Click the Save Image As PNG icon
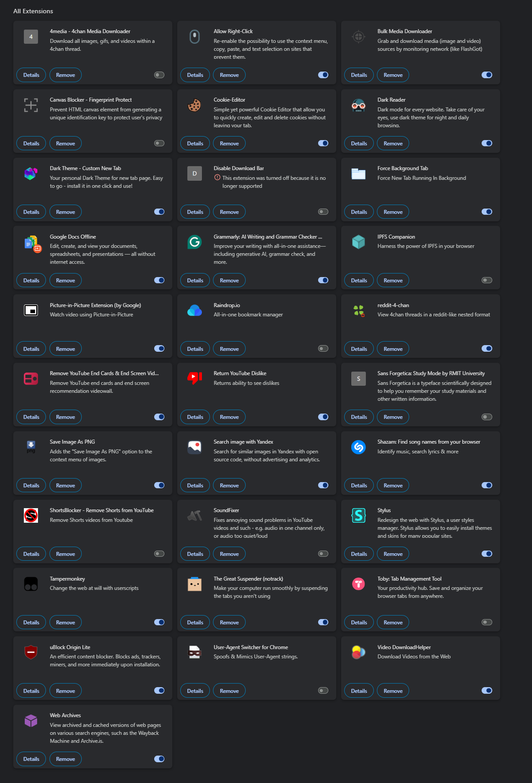 [x=31, y=447]
